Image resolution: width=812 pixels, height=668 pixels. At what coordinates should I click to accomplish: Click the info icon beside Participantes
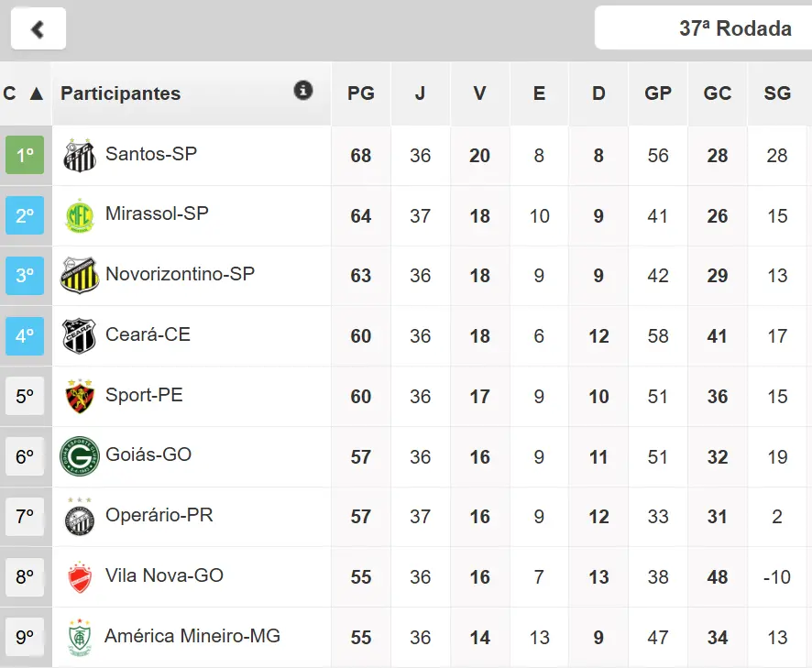pyautogui.click(x=302, y=90)
